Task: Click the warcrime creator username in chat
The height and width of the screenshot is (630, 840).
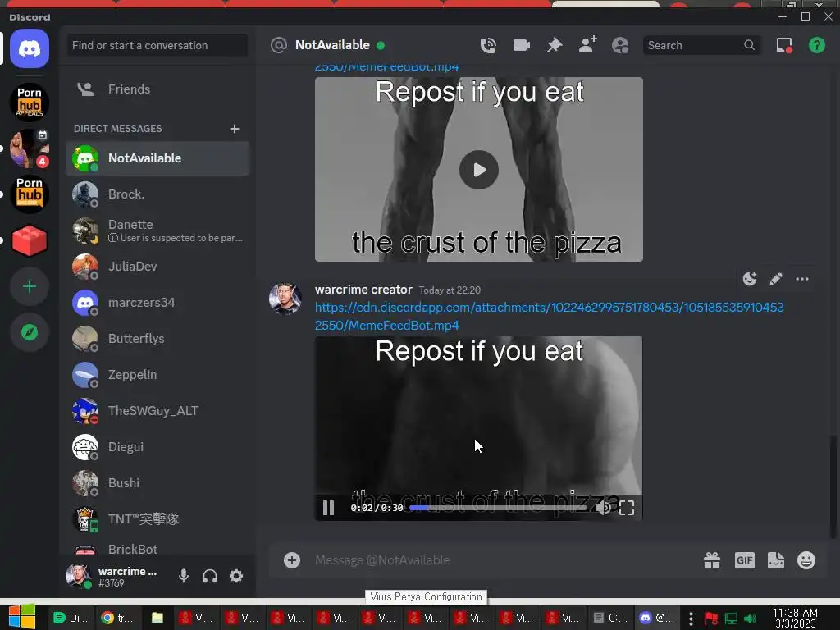Action: (363, 290)
